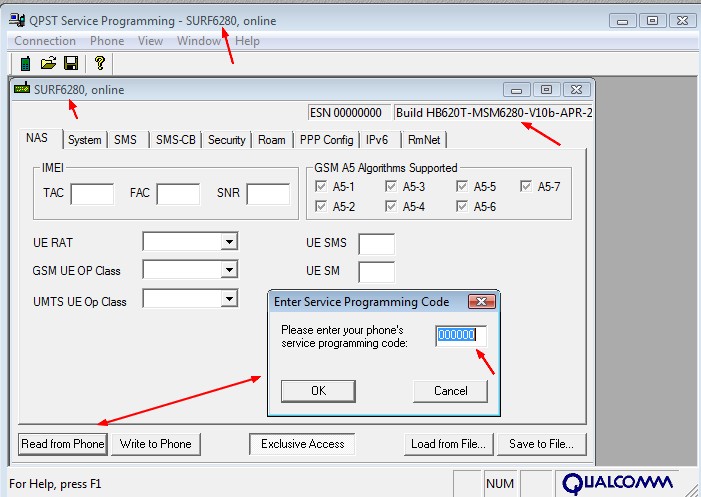Open the Phone menu
Viewport: 701px width, 497px height.
(107, 41)
